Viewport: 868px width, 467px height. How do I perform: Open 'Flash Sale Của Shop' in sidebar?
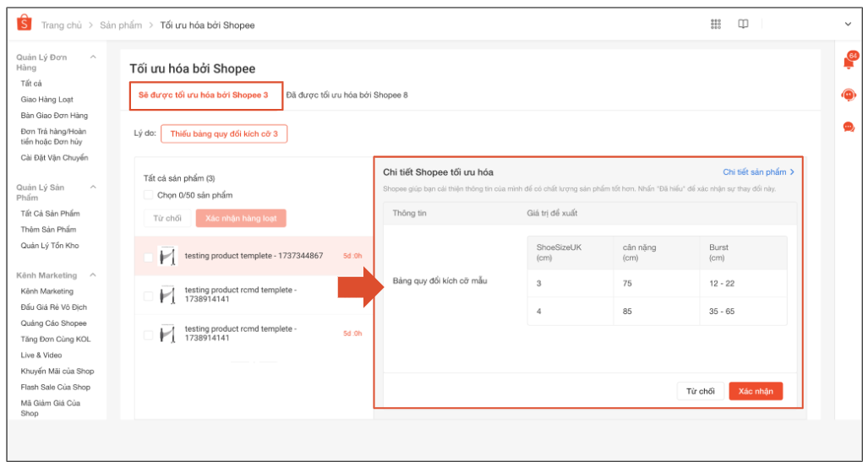(x=55, y=388)
